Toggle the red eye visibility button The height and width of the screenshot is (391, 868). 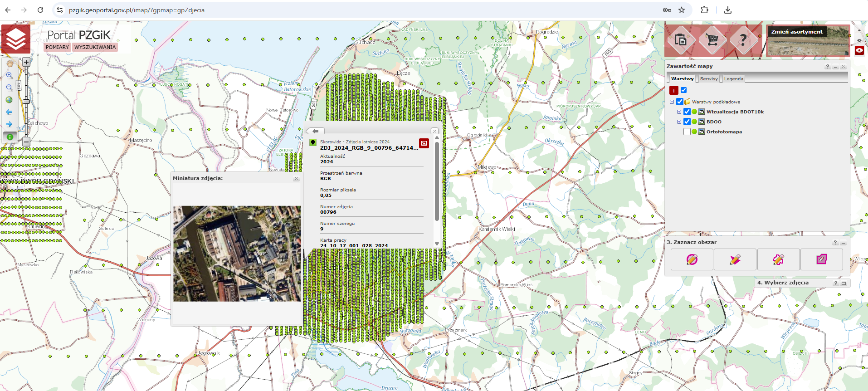click(x=859, y=50)
